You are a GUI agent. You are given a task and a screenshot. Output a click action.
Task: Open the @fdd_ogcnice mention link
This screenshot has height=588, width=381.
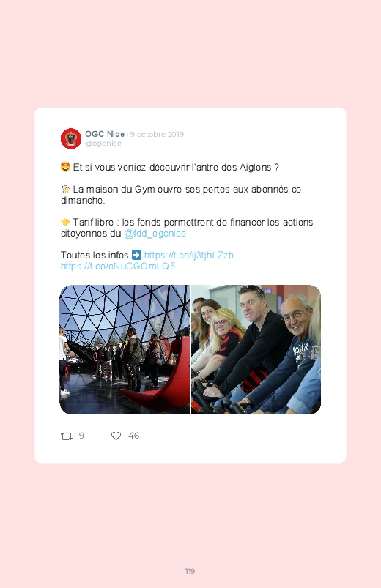tap(155, 234)
